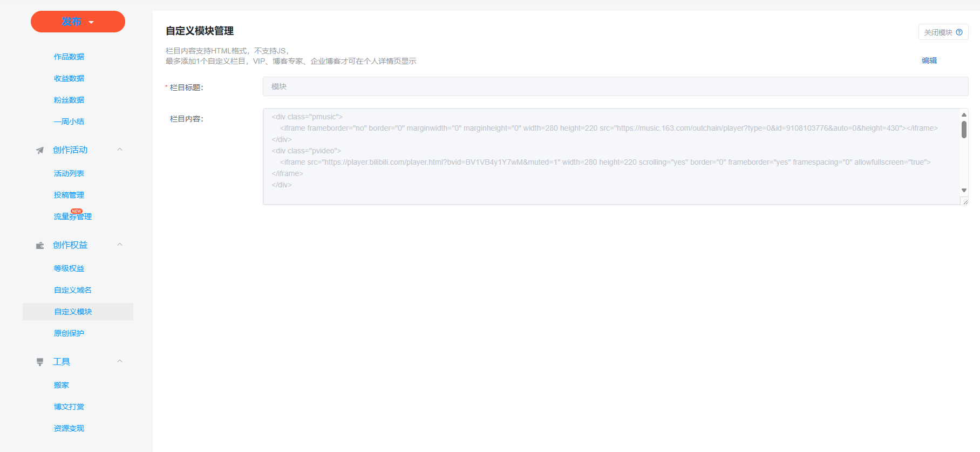Click the NEW badge on 流量券管理

point(77,211)
